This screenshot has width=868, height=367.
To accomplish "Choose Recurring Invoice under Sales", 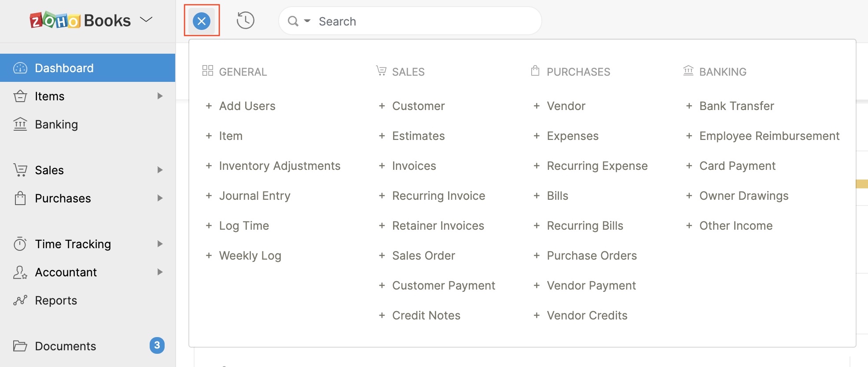I will point(438,196).
